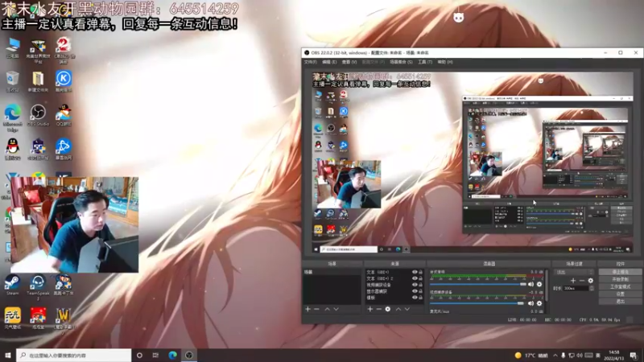This screenshot has width=644, height=362.
Task: Move source up with the up arrow in 来源 panel
Action: click(398, 309)
